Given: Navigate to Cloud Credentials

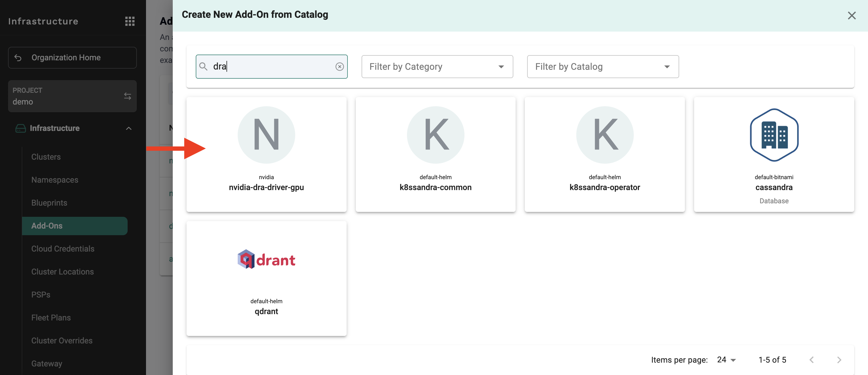Looking at the screenshot, I should coord(63,248).
